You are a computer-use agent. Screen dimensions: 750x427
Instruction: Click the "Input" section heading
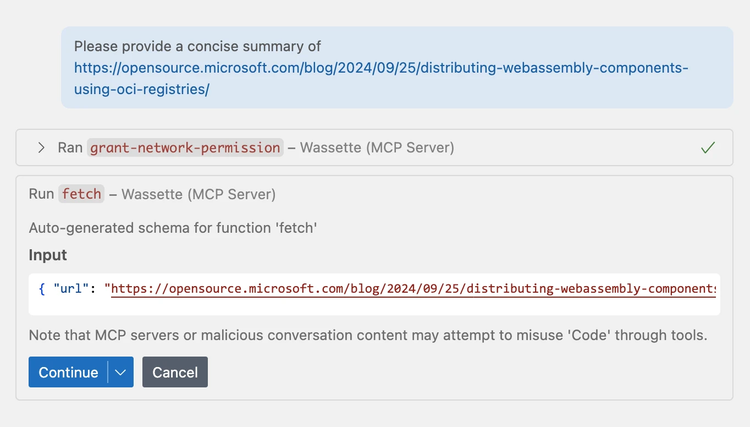48,255
